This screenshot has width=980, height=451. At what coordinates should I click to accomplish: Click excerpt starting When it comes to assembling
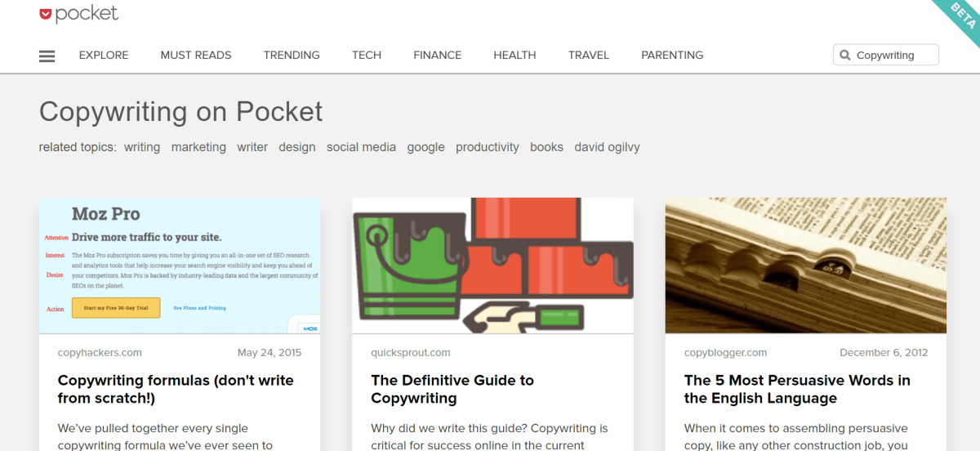point(796,436)
